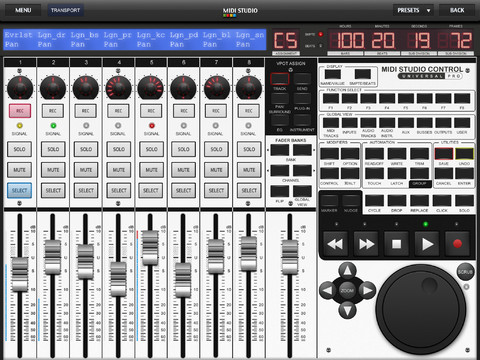Select the SEND V-Pot assign button
The height and width of the screenshot is (360, 480).
point(302,79)
